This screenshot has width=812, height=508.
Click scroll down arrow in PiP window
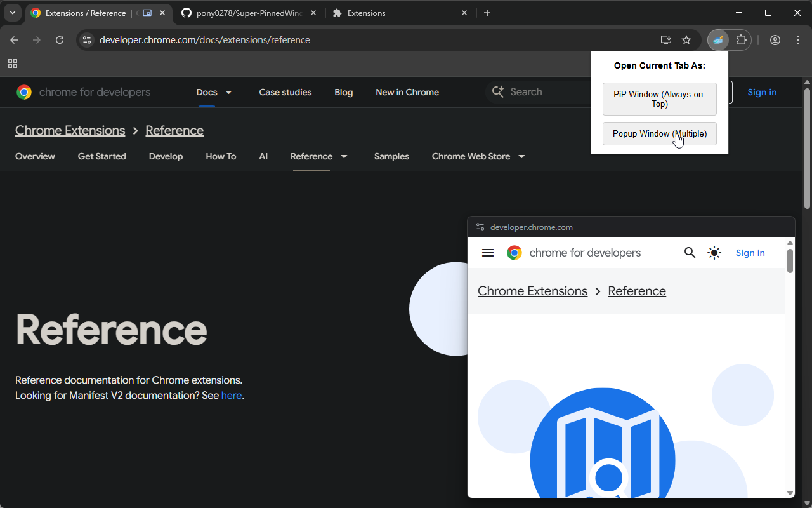pos(790,493)
